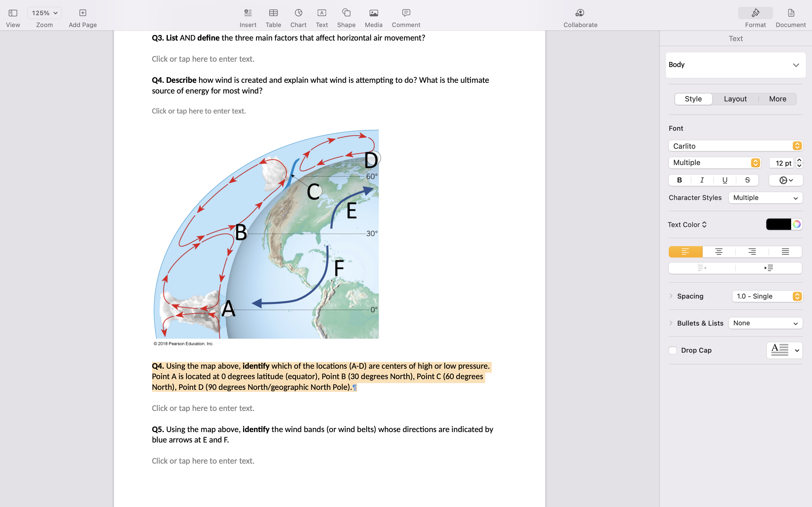Toggle bold formatting
Image resolution: width=812 pixels, height=507 pixels.
tap(679, 180)
